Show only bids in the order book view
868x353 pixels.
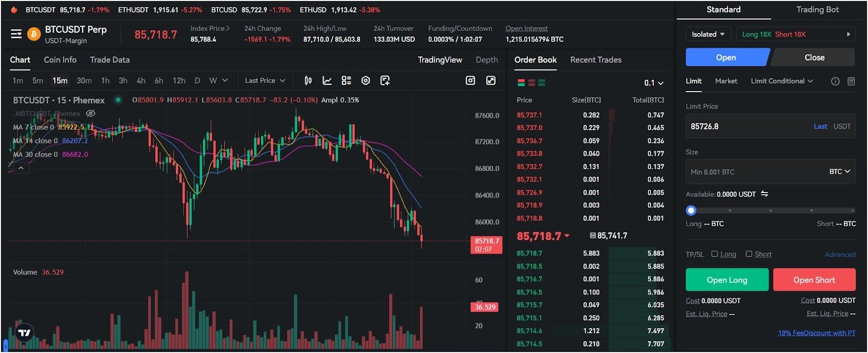541,82
